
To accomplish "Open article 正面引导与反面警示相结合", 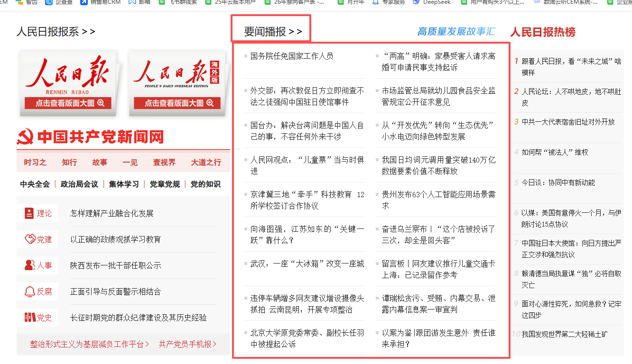I will coord(116,291).
